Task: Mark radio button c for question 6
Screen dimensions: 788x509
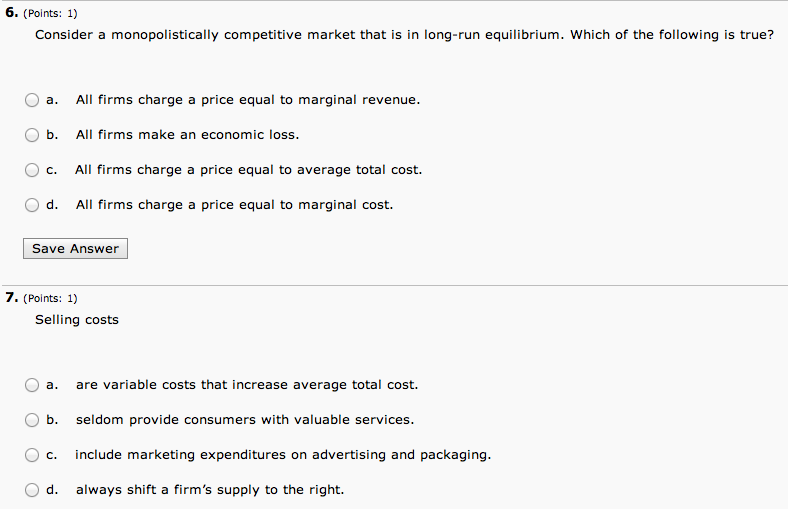Action: click(x=32, y=170)
